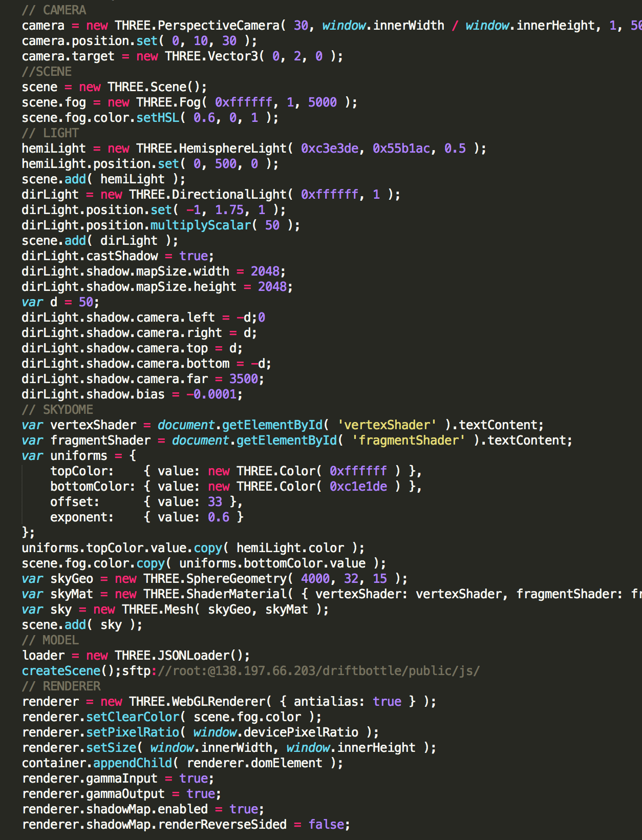Image resolution: width=642 pixels, height=840 pixels.
Task: Click 'THREE.HemisphereLight' text
Action: tap(211, 148)
